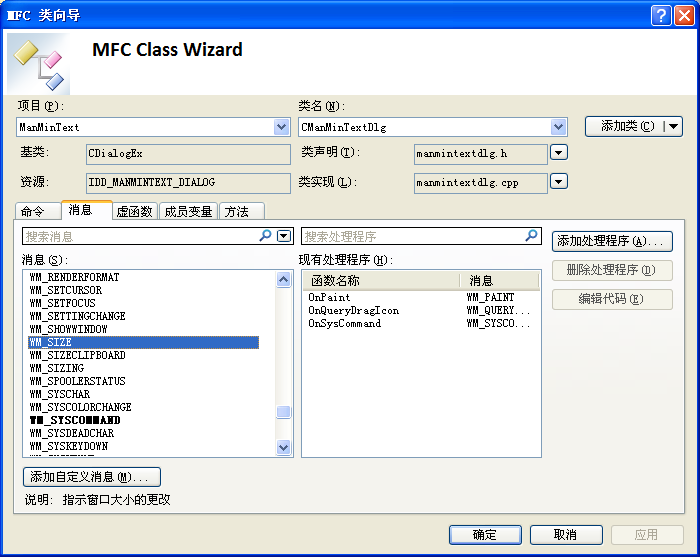The image size is (700, 557).
Task: Click the 添加类 button
Action: (x=625, y=126)
